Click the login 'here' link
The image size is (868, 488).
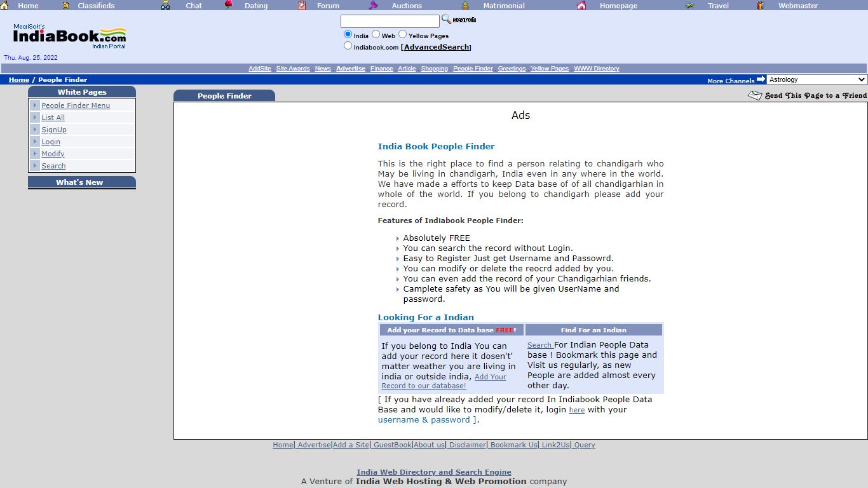tap(576, 410)
